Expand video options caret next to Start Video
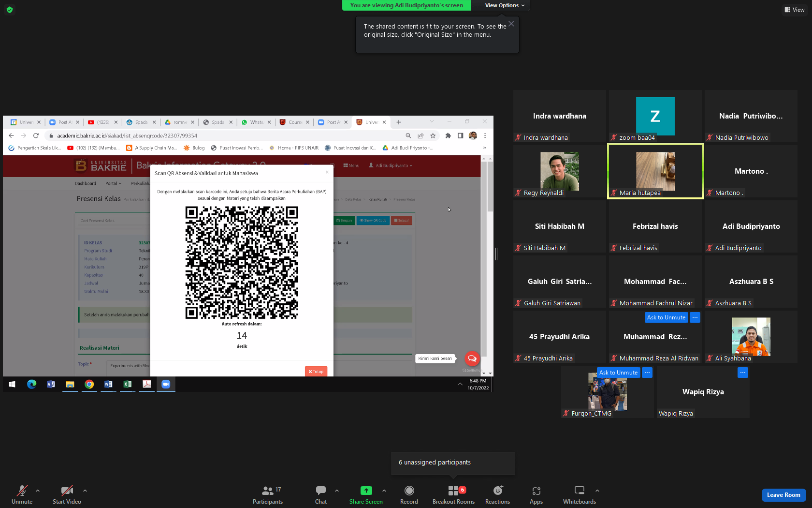This screenshot has width=812, height=508. 85,491
